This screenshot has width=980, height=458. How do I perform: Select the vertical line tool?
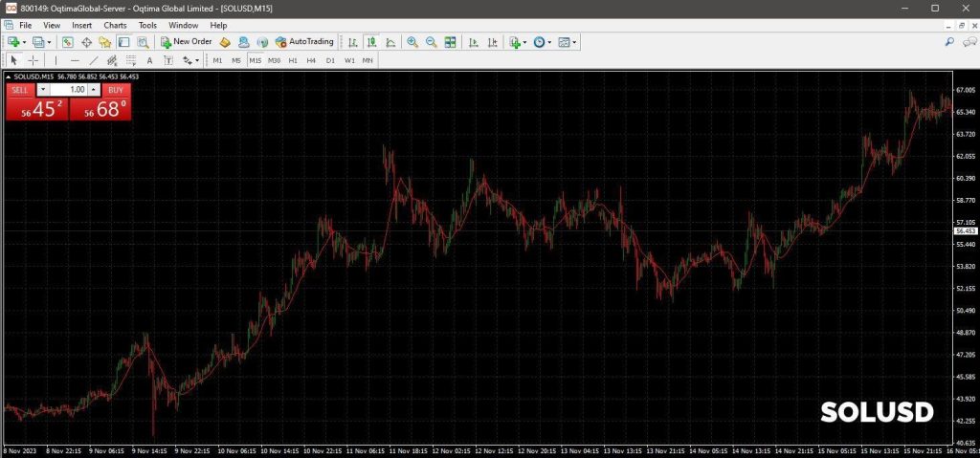click(56, 60)
